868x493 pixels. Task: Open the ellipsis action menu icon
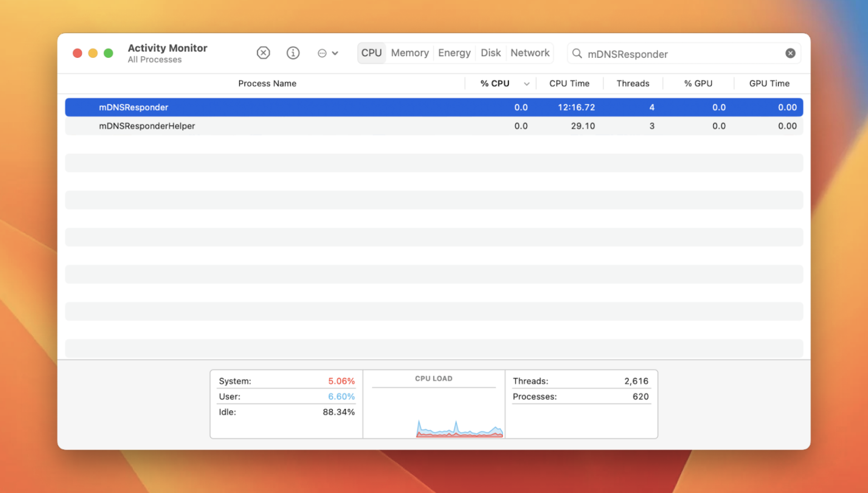tap(322, 53)
